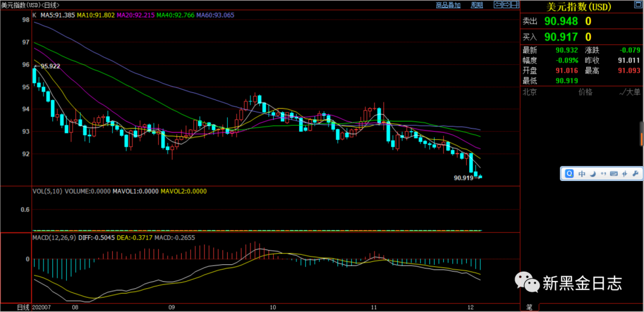Select the 笔 tab at the bottom
Screen dimensions: 644x312
point(530,307)
